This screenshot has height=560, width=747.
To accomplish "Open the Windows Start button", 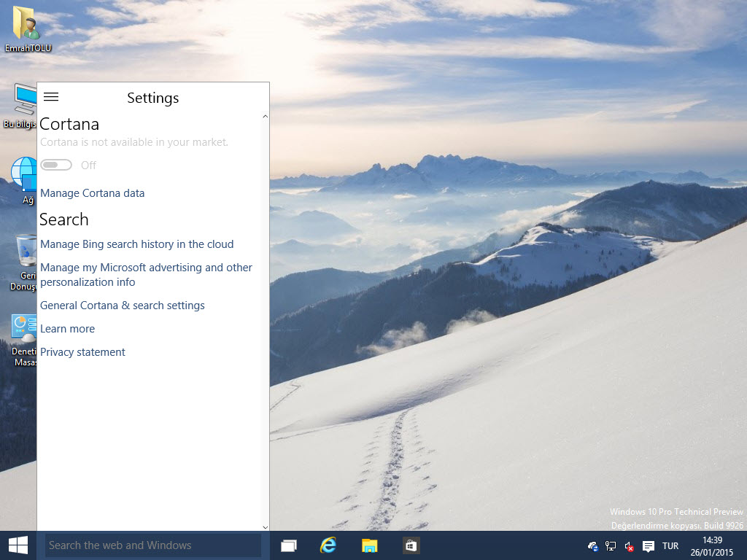I will (x=18, y=545).
